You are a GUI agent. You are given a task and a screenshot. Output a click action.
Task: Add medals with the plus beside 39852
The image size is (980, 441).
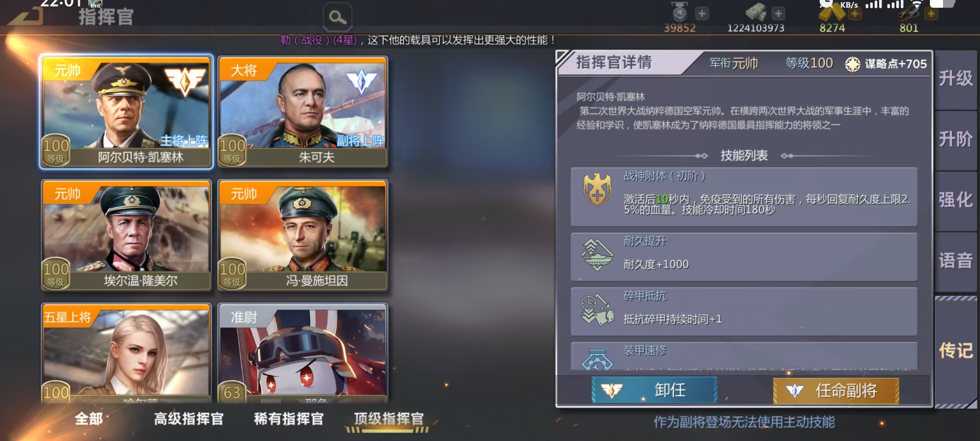tap(702, 13)
